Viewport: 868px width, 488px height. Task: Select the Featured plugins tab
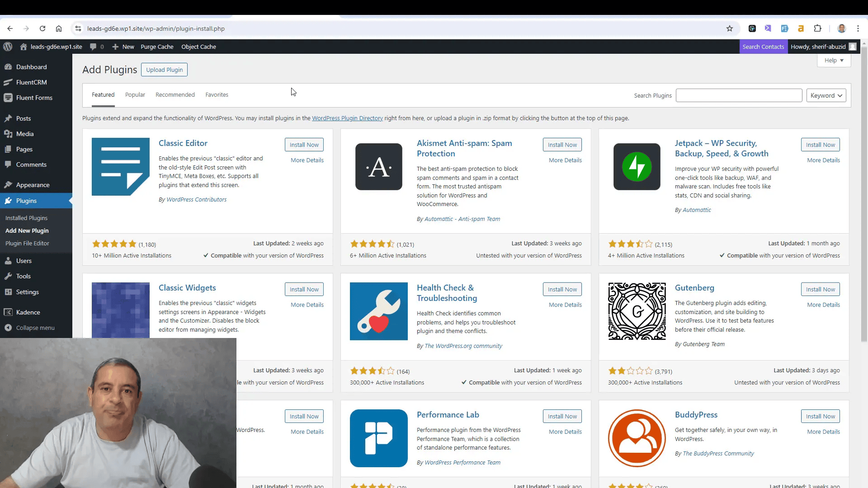pos(103,95)
